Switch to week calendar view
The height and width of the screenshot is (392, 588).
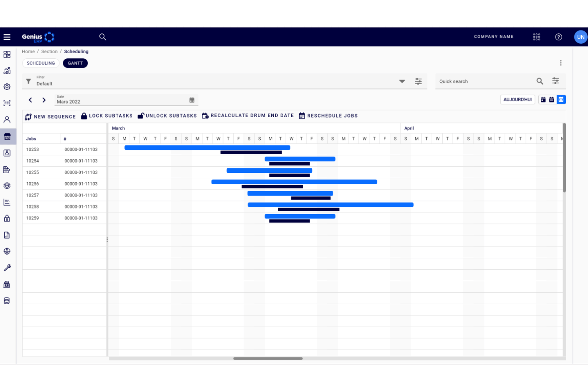click(x=551, y=100)
